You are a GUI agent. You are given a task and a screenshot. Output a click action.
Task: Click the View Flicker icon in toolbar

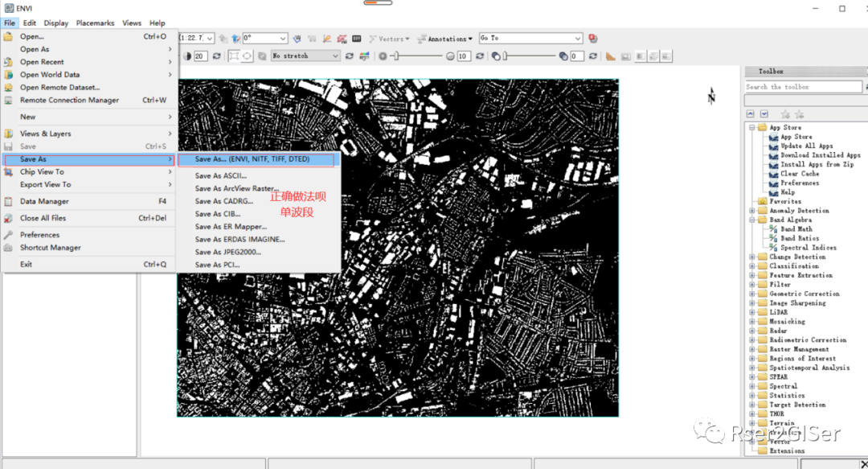pyautogui.click(x=653, y=56)
